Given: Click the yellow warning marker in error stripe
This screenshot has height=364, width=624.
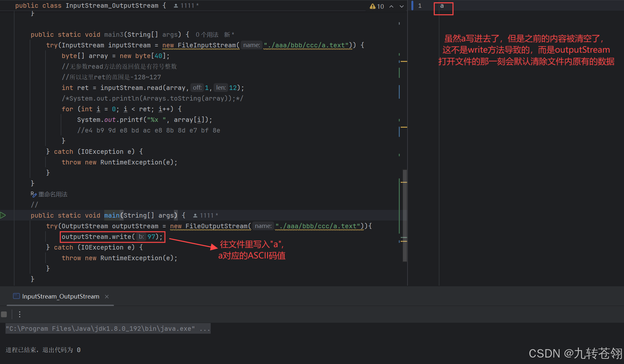Looking at the screenshot, I should pyautogui.click(x=404, y=61).
